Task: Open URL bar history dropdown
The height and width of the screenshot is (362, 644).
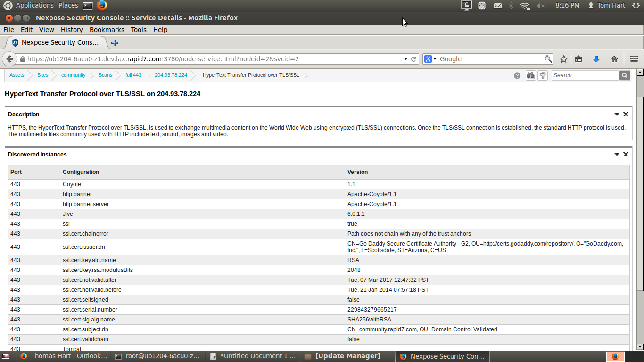Action: click(405, 59)
